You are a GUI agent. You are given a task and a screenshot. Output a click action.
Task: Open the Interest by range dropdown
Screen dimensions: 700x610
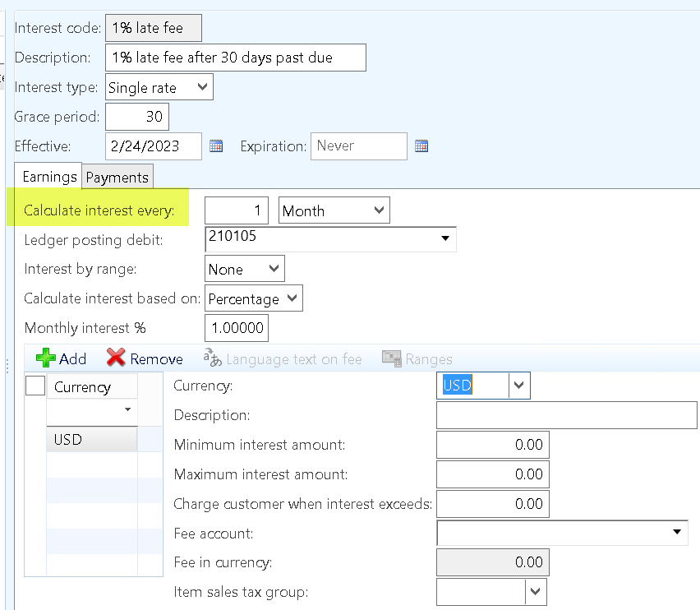274,269
